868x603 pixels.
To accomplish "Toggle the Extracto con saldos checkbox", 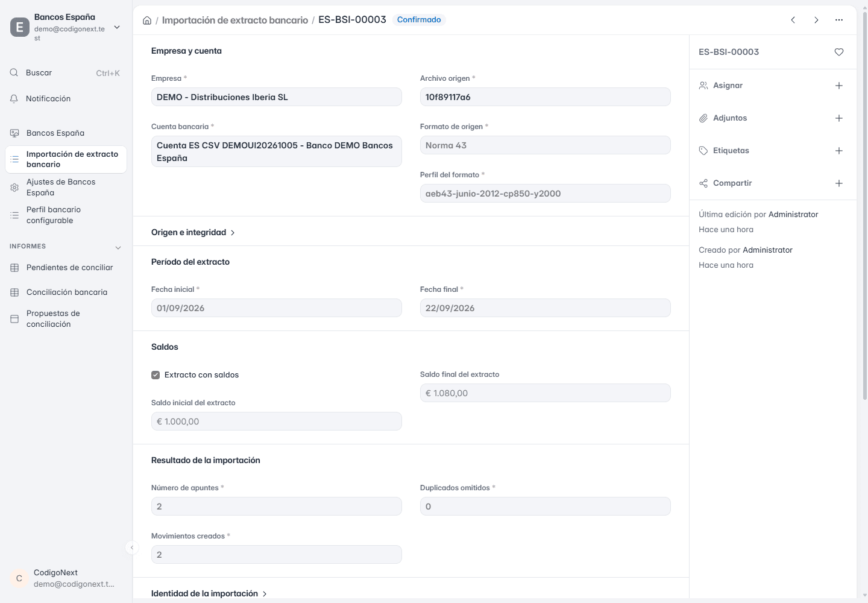I will click(156, 375).
